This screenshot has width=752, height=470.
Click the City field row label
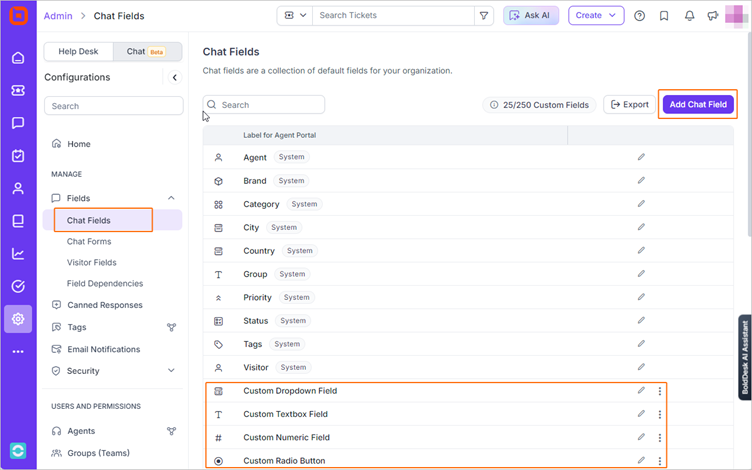[x=251, y=227]
